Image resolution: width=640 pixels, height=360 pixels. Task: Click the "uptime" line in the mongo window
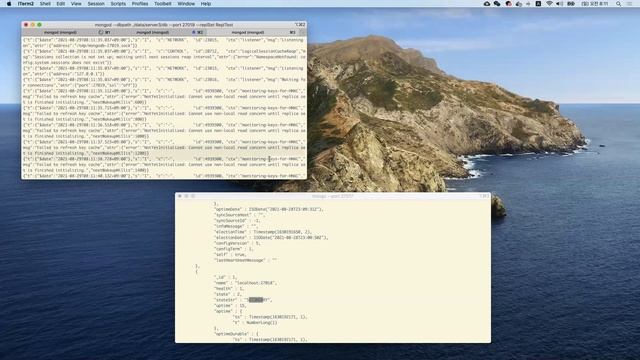pos(231,305)
